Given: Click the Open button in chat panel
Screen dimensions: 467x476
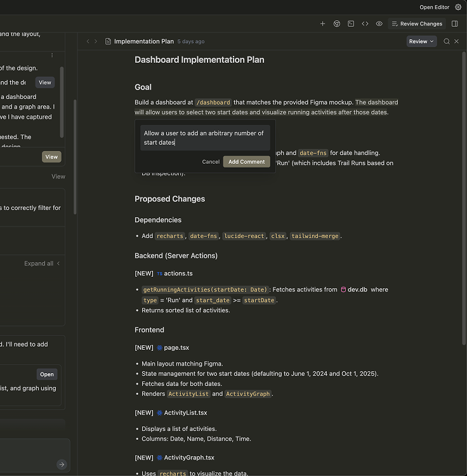Looking at the screenshot, I should [x=47, y=374].
